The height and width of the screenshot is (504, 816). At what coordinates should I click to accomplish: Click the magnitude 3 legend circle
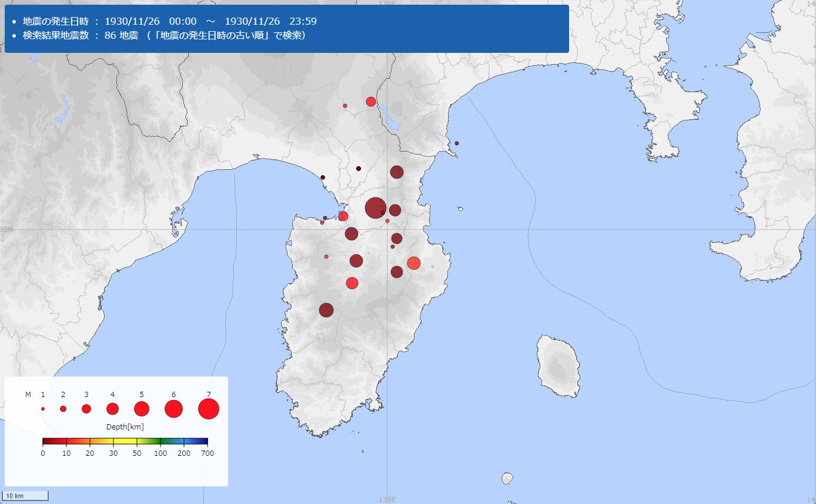[86, 409]
